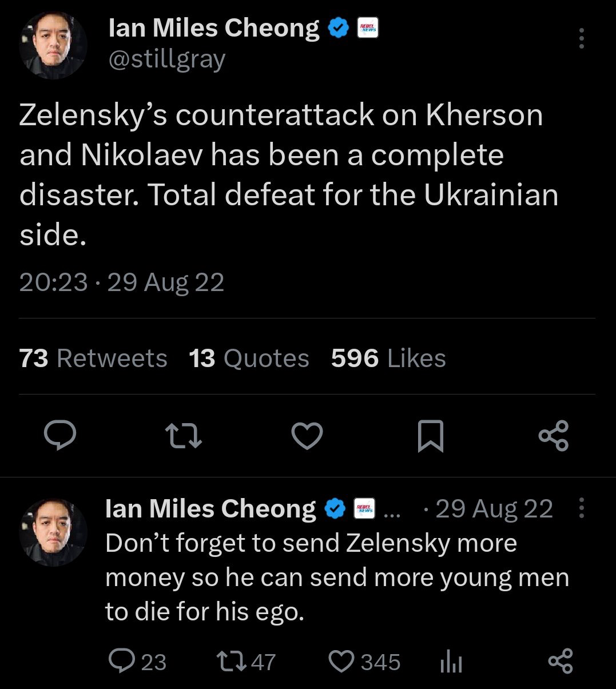Retweet the main Kherson tweet
This screenshot has height=689, width=616.
[184, 436]
